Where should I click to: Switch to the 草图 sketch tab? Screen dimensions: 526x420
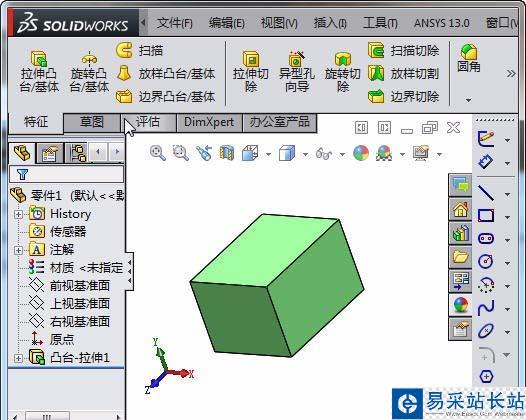(92, 122)
